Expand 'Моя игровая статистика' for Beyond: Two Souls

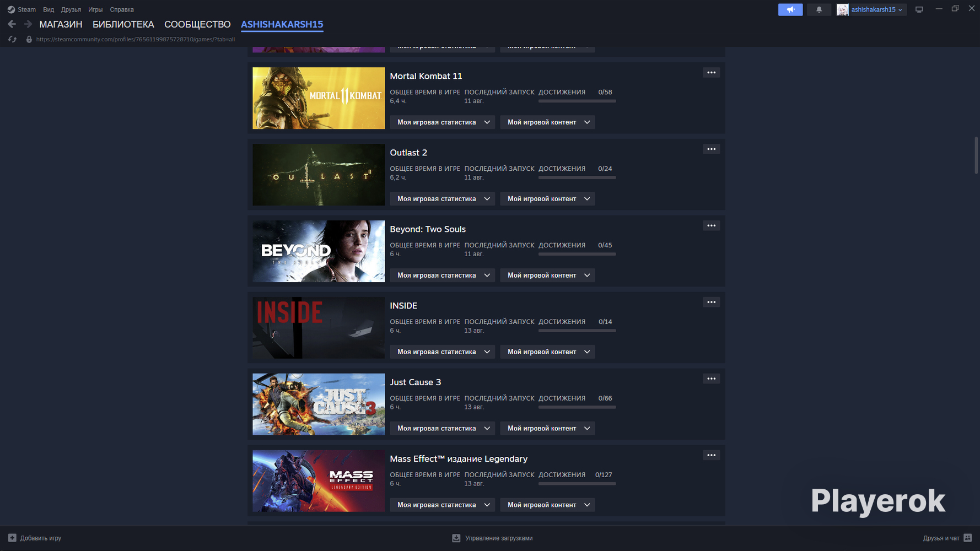pyautogui.click(x=443, y=275)
